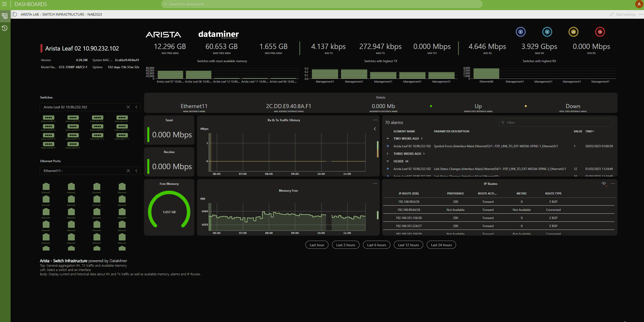Select the Ethernet1 port icon
This screenshot has height=322, width=644.
pyautogui.click(x=46, y=186)
